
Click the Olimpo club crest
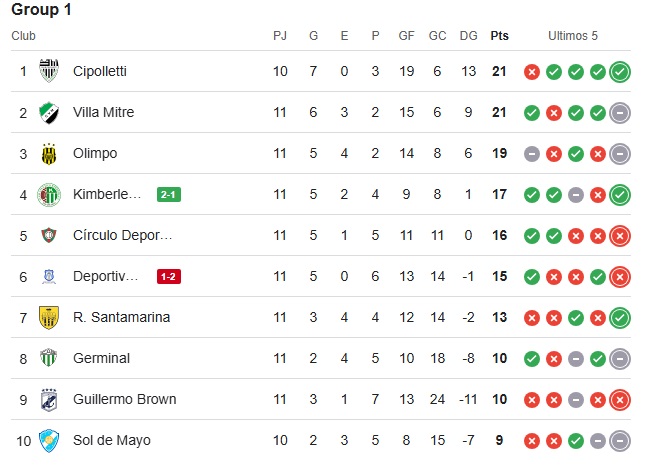pos(49,154)
